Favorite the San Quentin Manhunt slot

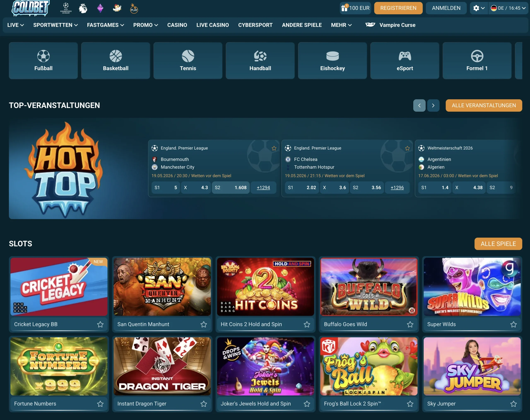pyautogui.click(x=204, y=324)
